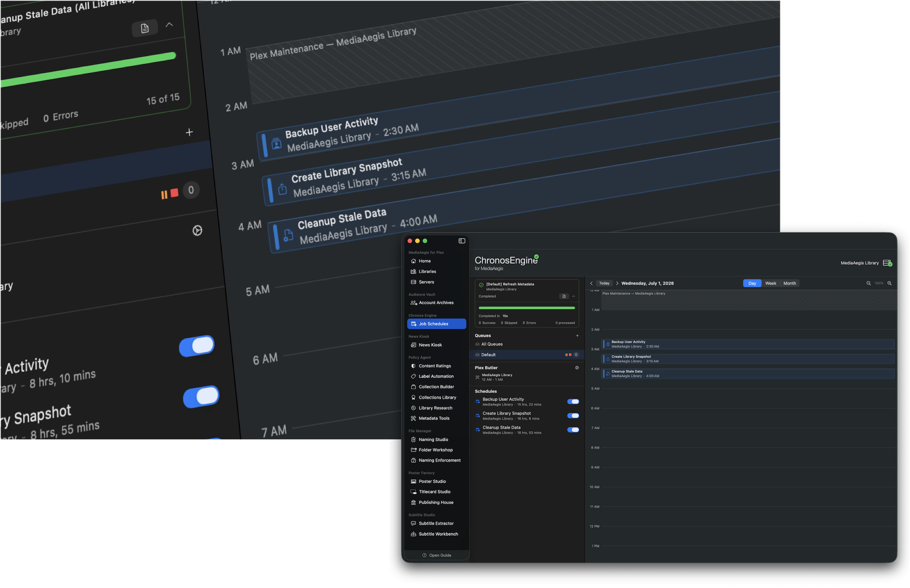Viewport: 910px width, 588px height.
Task: Open Plex Butler settings icon in the front window
Action: [x=577, y=367]
